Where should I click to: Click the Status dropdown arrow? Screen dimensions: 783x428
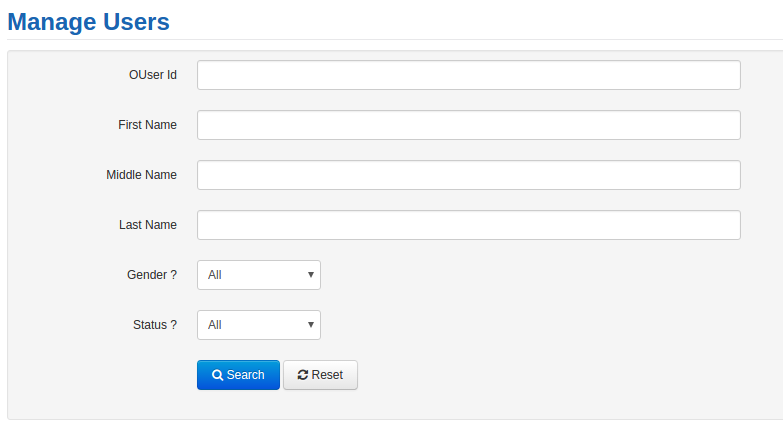click(x=311, y=325)
